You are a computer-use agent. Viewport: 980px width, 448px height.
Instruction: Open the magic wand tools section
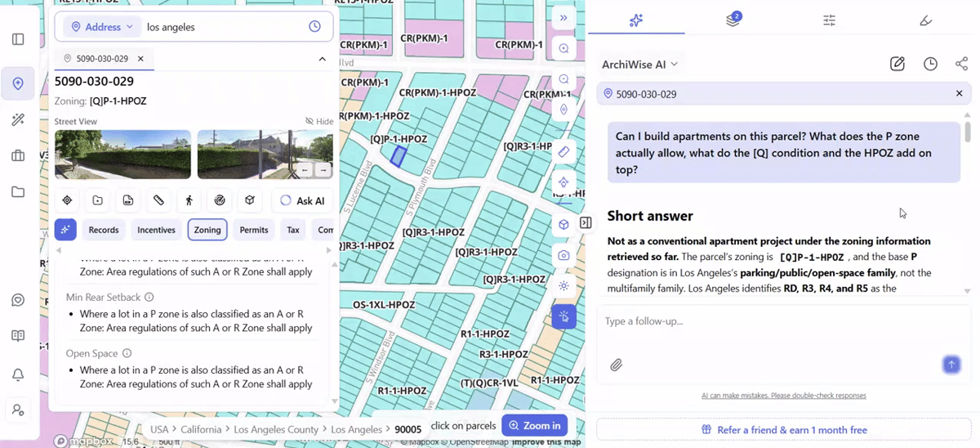18,120
